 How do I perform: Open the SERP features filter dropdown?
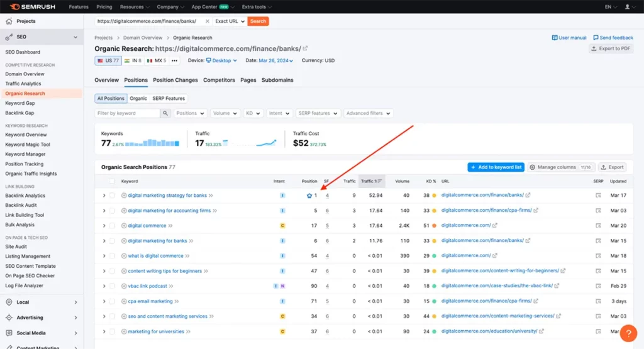click(x=318, y=113)
